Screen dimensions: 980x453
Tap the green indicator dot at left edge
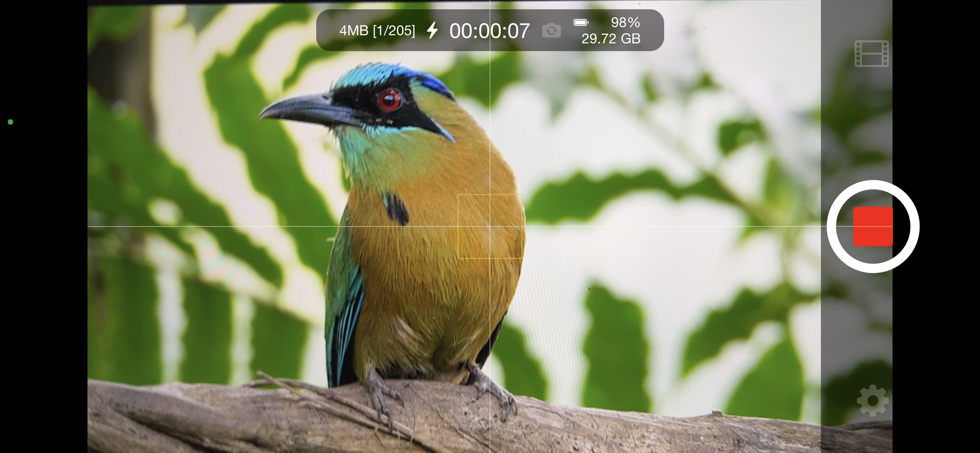coord(10,122)
